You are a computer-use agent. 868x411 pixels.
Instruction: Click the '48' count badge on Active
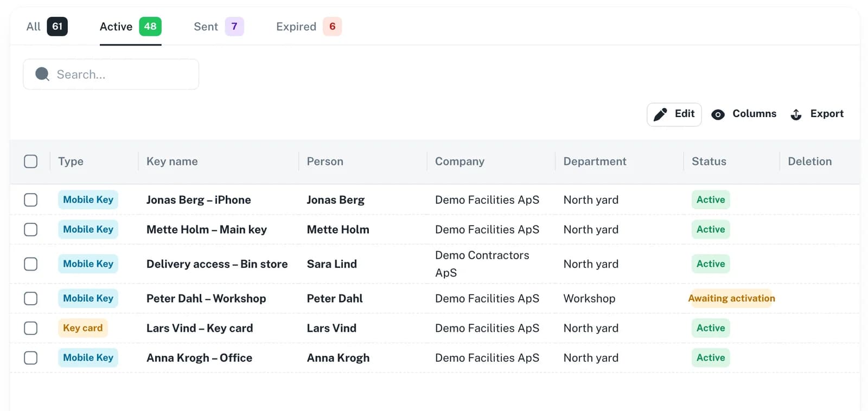tap(150, 26)
